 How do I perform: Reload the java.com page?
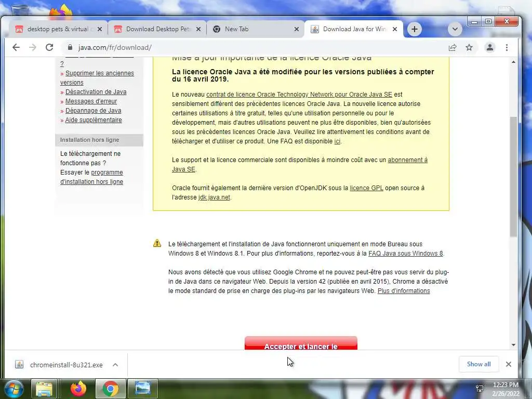(x=49, y=47)
